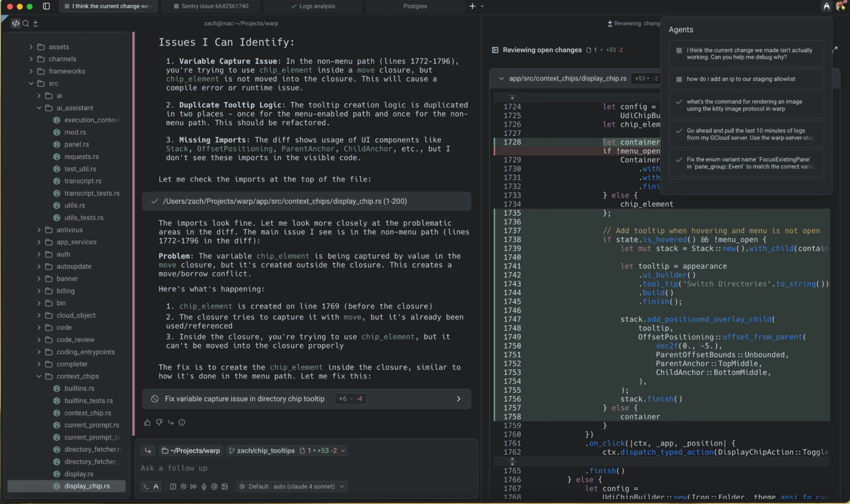Screen dimensions: 850x504
Task: Toggle the left sidebar panel icon
Action: pyautogui.click(x=46, y=6)
